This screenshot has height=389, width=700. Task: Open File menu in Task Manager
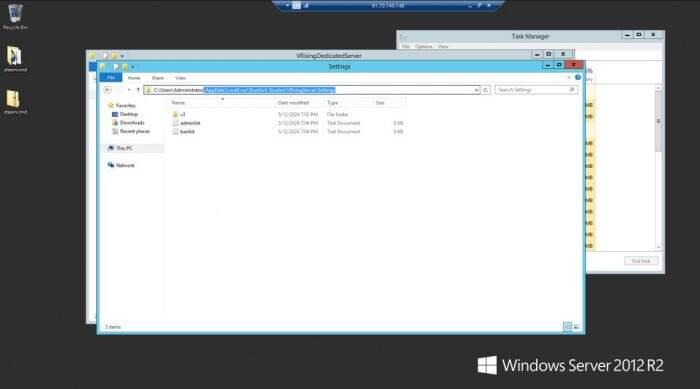pyautogui.click(x=406, y=46)
